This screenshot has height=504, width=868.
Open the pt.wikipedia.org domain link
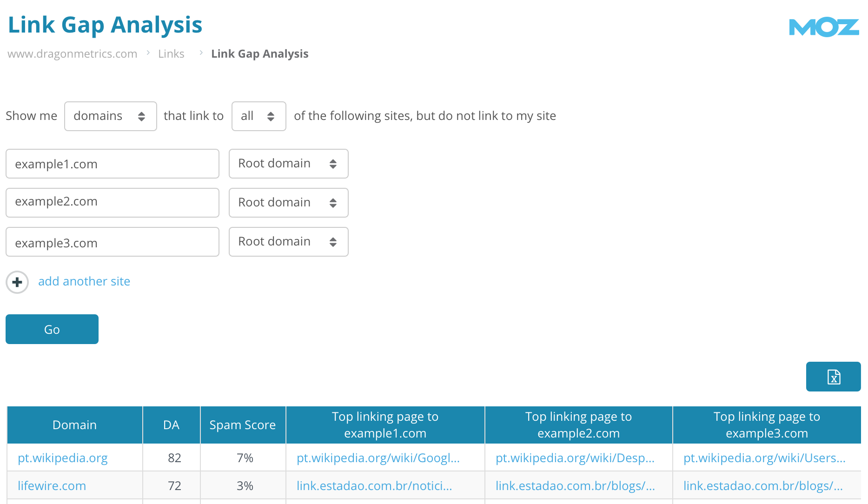pyautogui.click(x=63, y=458)
